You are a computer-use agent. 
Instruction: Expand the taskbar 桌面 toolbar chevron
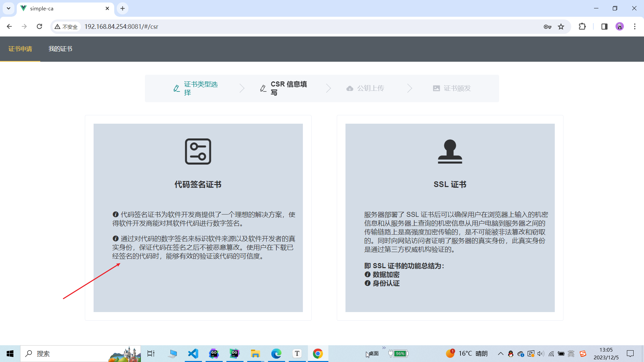[384, 348]
